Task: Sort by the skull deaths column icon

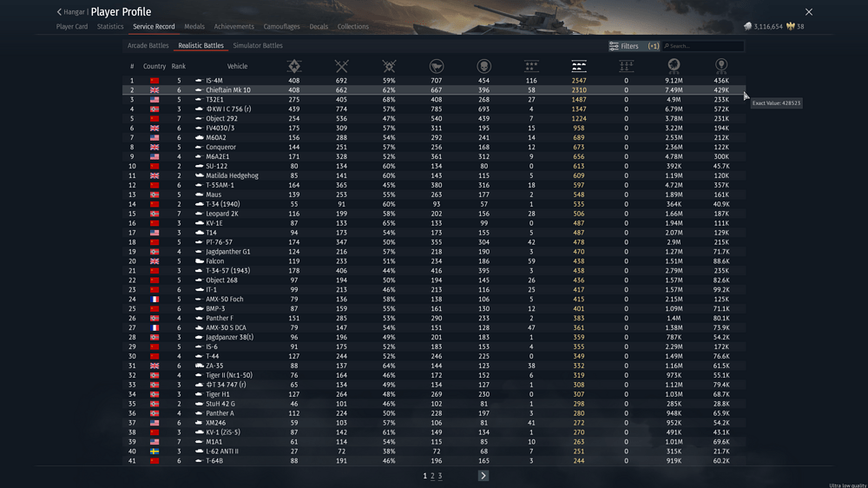Action: tap(483, 66)
